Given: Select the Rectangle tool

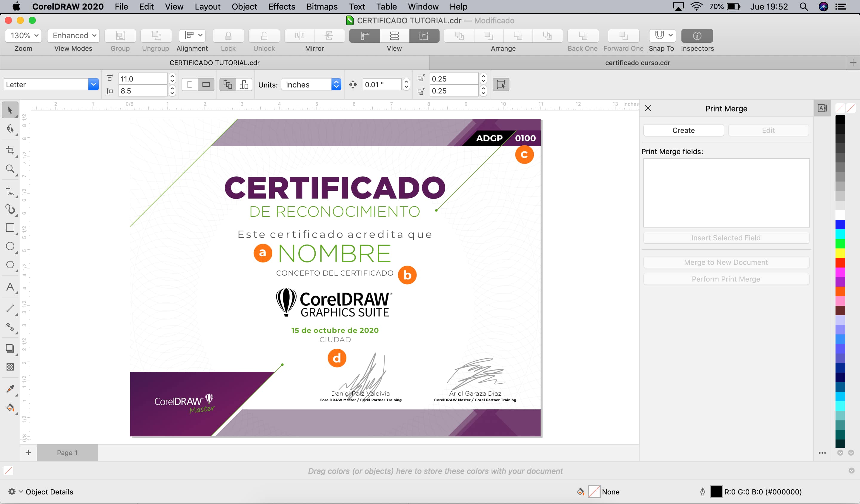Looking at the screenshot, I should click(10, 228).
